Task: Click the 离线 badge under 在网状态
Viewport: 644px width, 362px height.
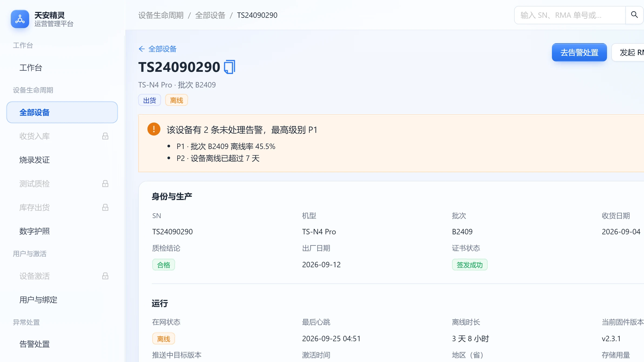Action: click(x=164, y=339)
